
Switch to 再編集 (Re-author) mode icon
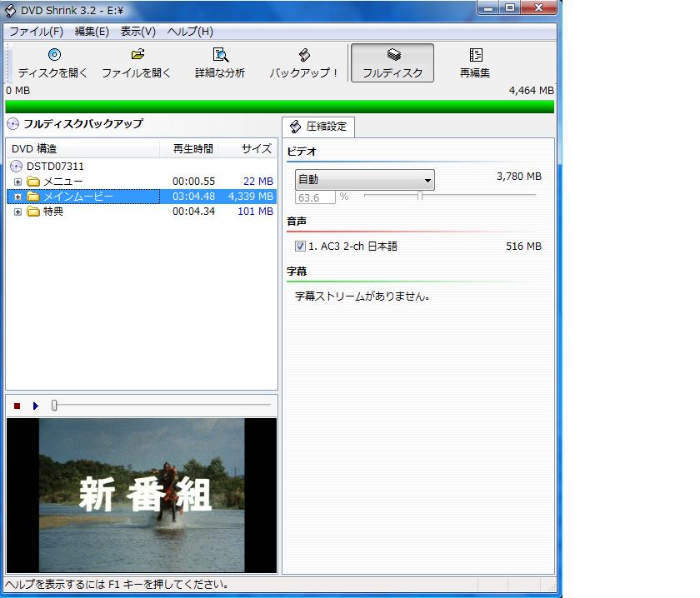tap(475, 56)
